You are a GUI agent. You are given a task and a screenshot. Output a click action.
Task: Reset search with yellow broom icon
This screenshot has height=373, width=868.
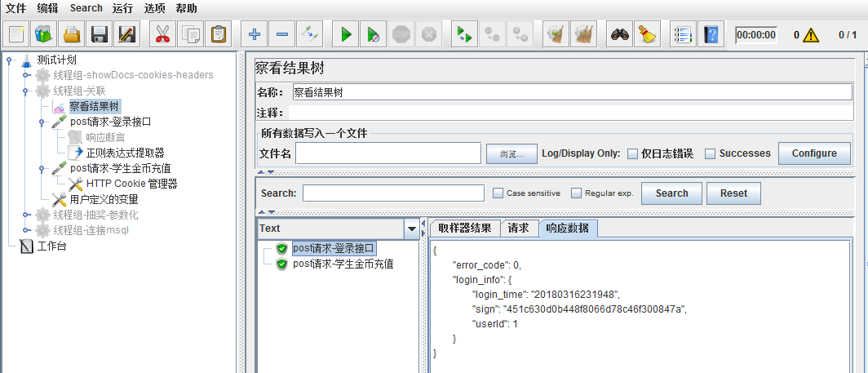click(646, 35)
